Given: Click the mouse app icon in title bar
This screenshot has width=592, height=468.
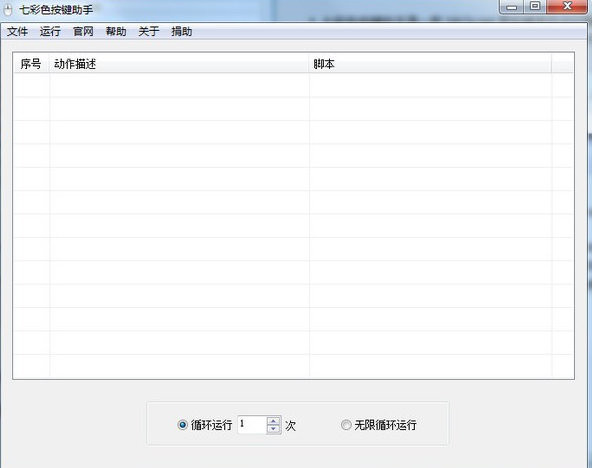Looking at the screenshot, I should pos(8,10).
